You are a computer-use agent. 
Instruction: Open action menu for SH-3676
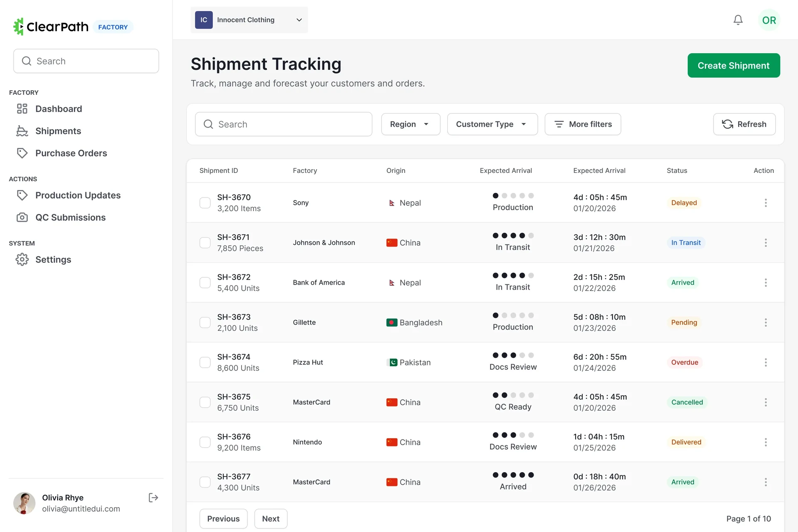[x=766, y=442]
